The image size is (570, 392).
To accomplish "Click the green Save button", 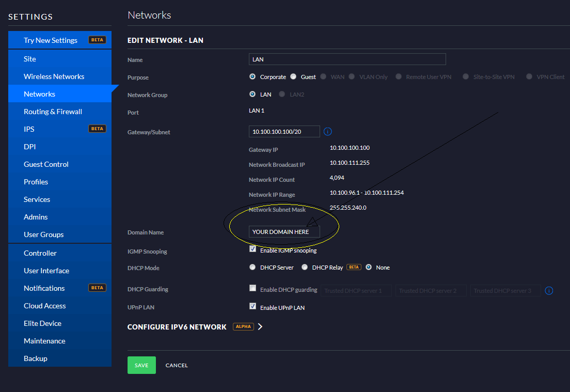I will tap(141, 365).
